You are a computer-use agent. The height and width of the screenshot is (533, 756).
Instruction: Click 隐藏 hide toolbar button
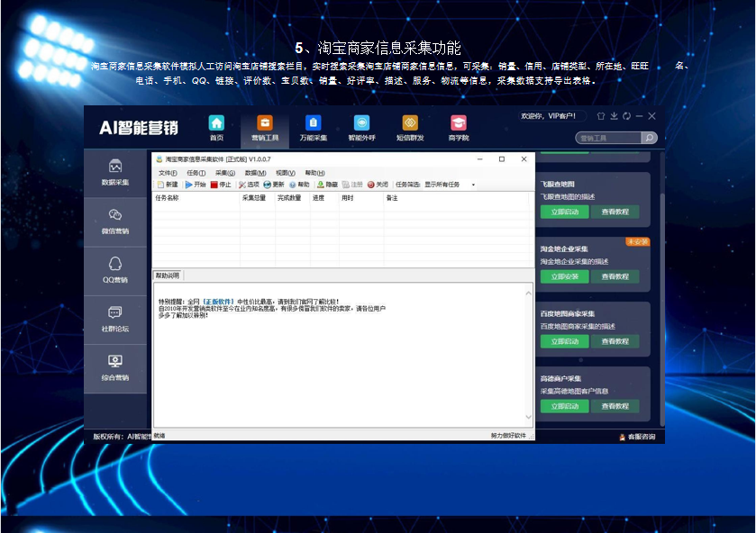[327, 185]
